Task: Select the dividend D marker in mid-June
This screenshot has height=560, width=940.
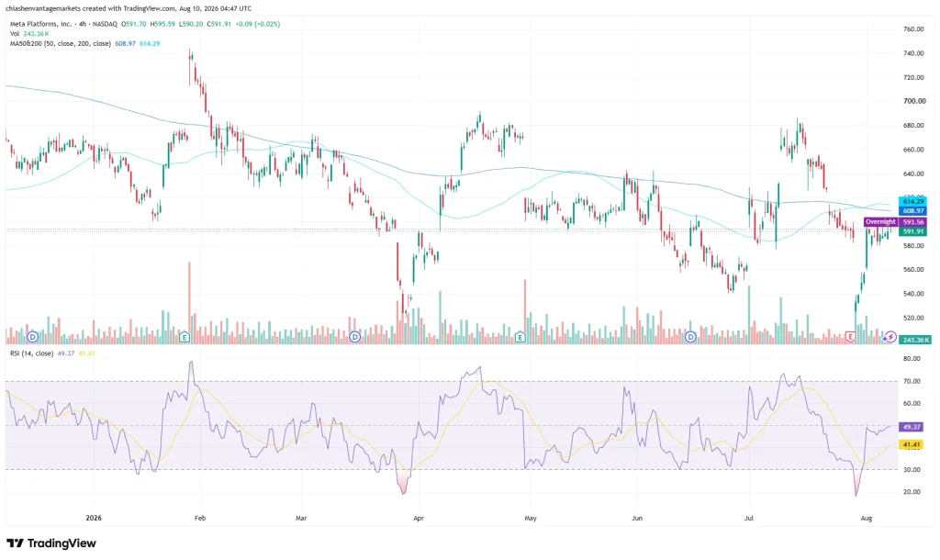Action: pyautogui.click(x=690, y=337)
